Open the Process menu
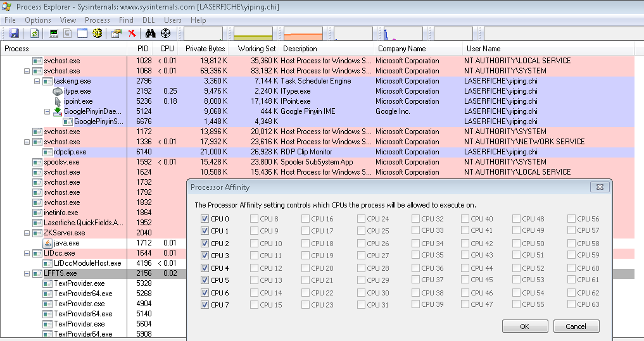This screenshot has height=341, width=644. tap(98, 20)
